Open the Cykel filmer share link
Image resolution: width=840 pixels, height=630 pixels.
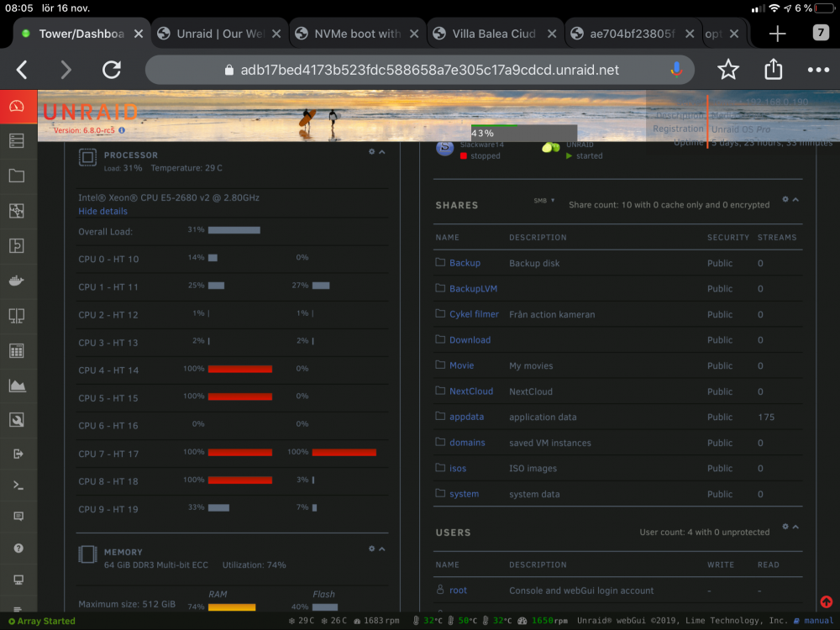474,314
